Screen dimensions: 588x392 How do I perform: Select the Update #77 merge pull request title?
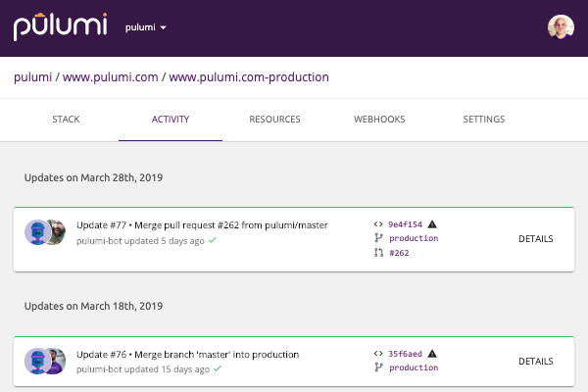[202, 225]
